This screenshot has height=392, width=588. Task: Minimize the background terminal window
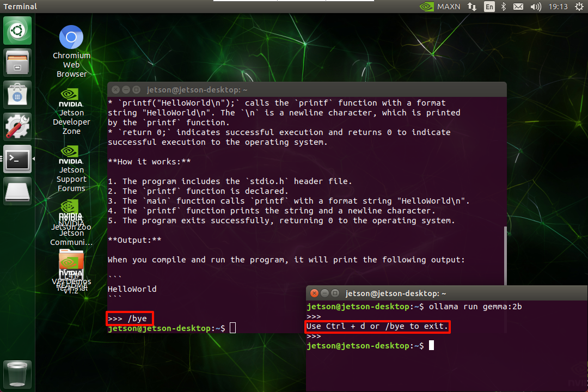[126, 90]
